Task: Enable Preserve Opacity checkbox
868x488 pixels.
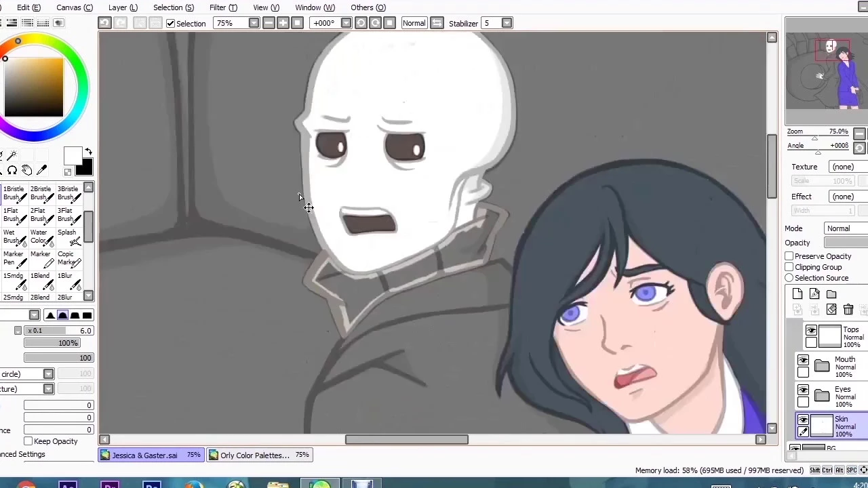Action: click(x=789, y=256)
